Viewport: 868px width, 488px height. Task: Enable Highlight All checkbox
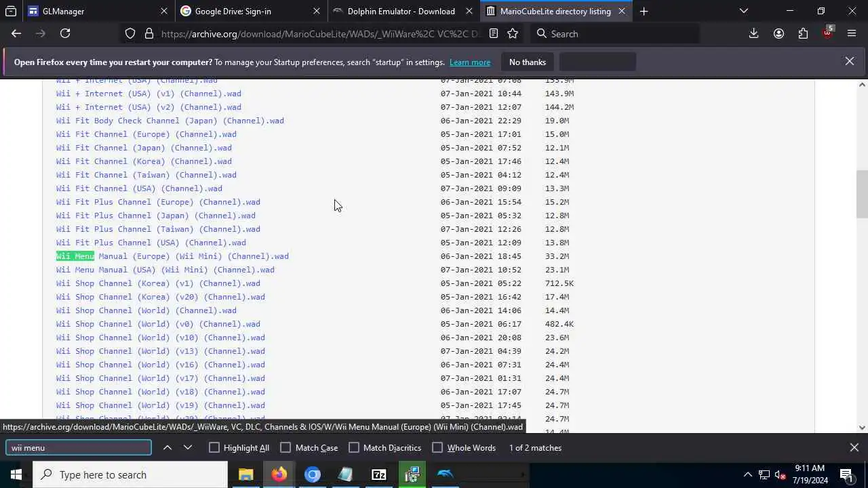(214, 447)
